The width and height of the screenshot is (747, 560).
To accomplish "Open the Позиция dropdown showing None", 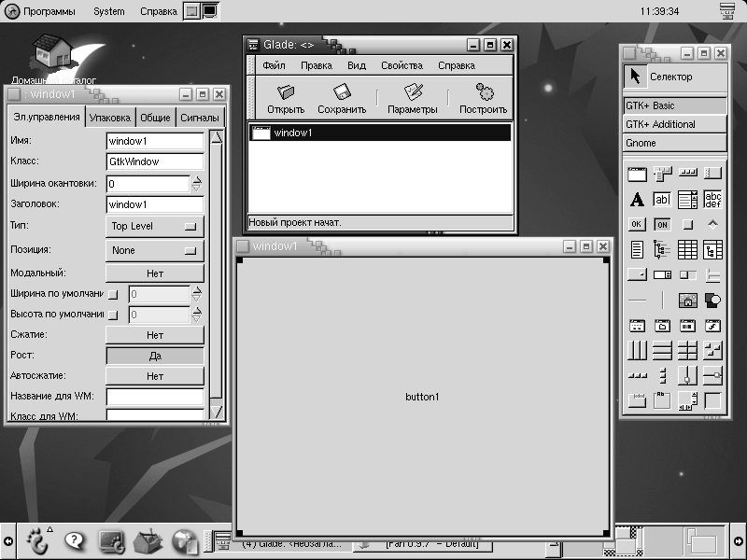I will point(155,250).
